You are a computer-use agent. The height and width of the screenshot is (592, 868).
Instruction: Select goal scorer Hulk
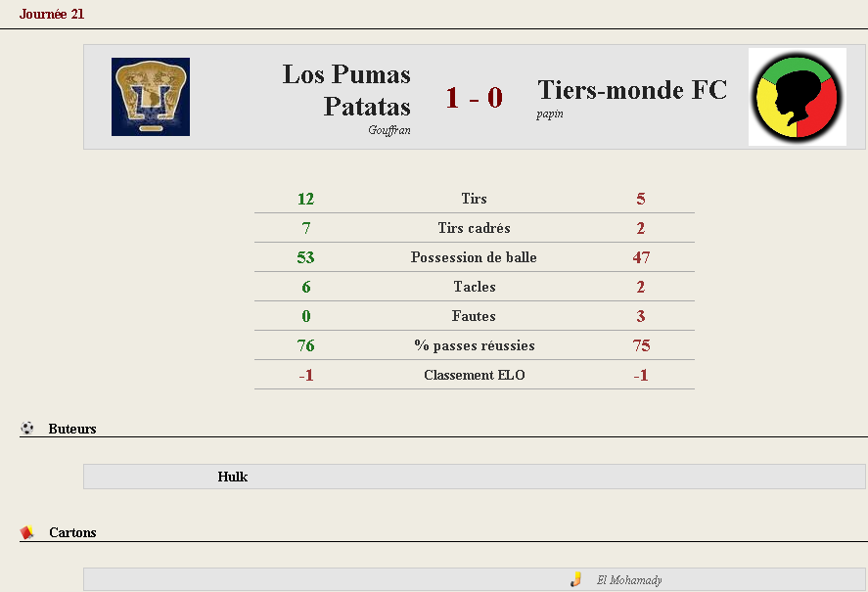[233, 477]
